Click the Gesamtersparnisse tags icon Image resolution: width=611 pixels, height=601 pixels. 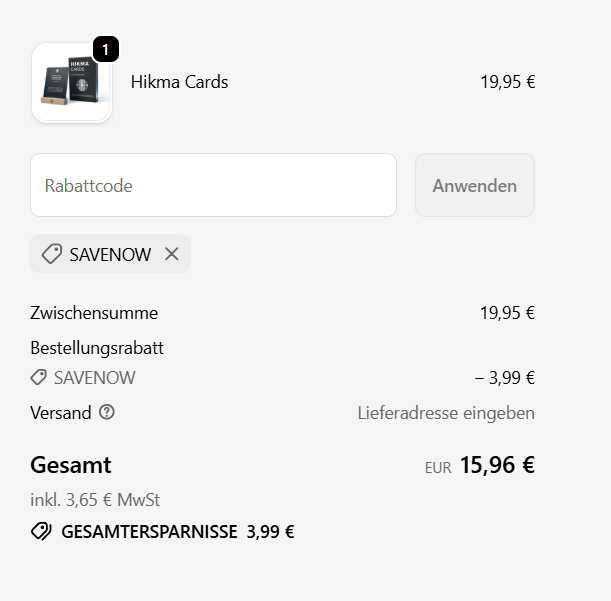pyautogui.click(x=41, y=531)
